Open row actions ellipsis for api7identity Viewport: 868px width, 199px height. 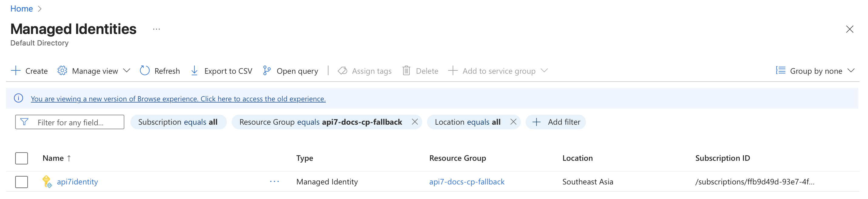coord(274,181)
